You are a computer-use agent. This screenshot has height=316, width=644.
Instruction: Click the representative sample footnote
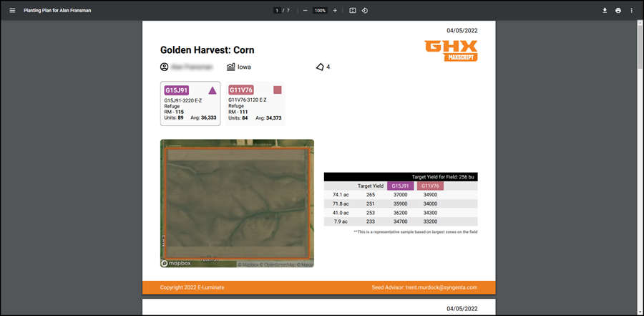[415, 232]
